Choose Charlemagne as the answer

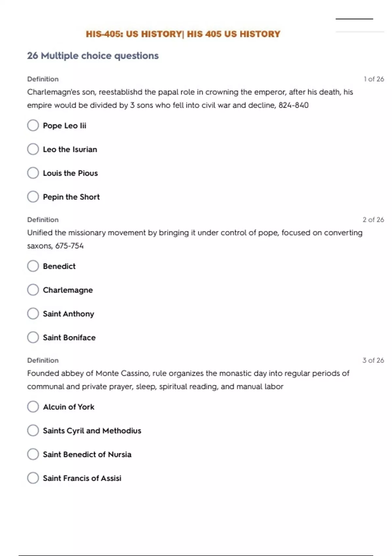point(33,290)
